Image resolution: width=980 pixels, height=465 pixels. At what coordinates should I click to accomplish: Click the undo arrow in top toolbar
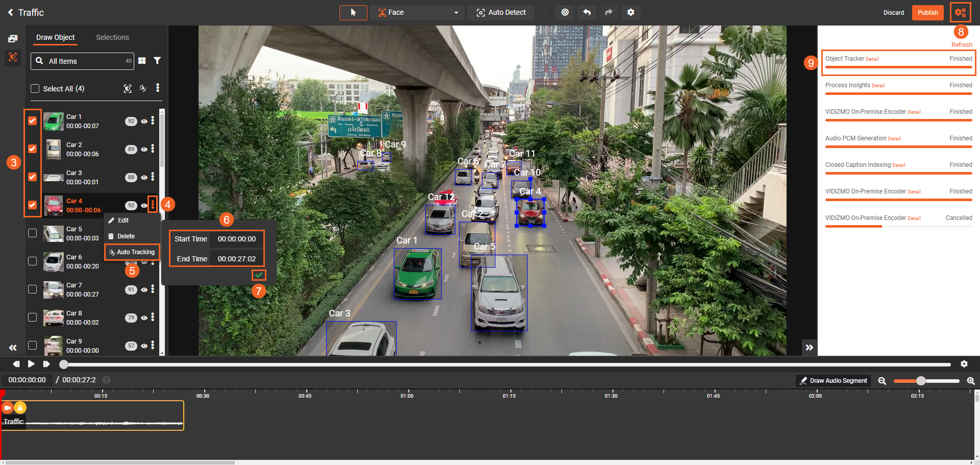587,12
